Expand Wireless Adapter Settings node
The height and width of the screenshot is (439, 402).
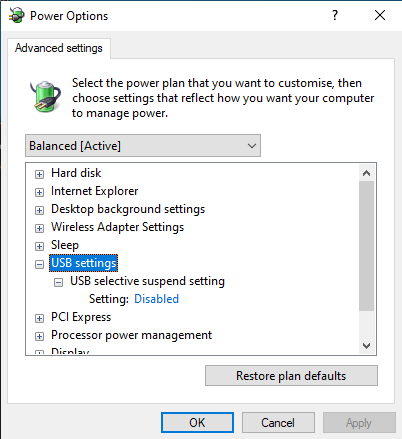point(39,228)
